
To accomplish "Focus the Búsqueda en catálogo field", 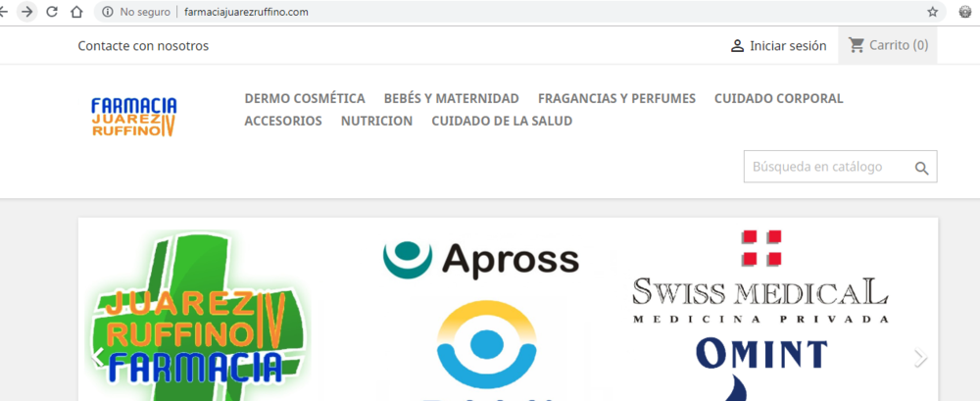I will [840, 167].
